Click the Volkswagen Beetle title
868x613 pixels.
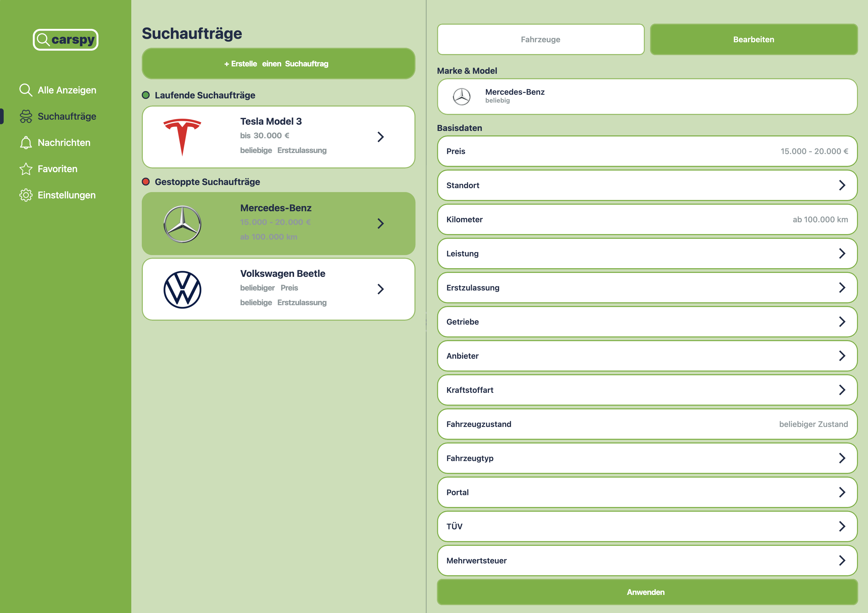tap(283, 274)
